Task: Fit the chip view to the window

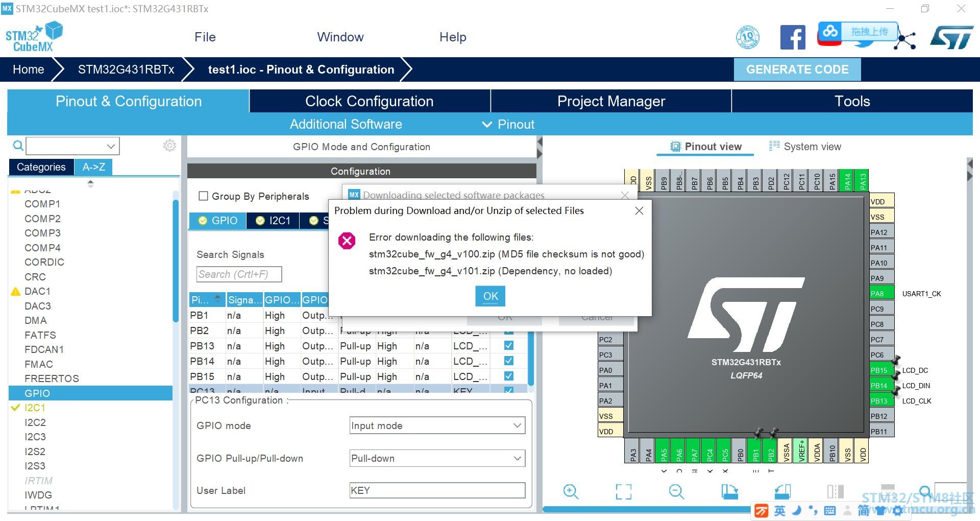Action: pos(623,491)
